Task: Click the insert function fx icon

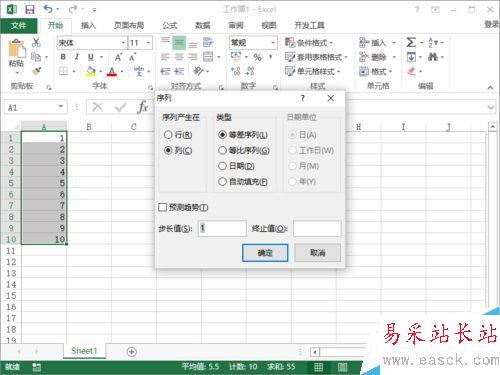Action: (143, 107)
